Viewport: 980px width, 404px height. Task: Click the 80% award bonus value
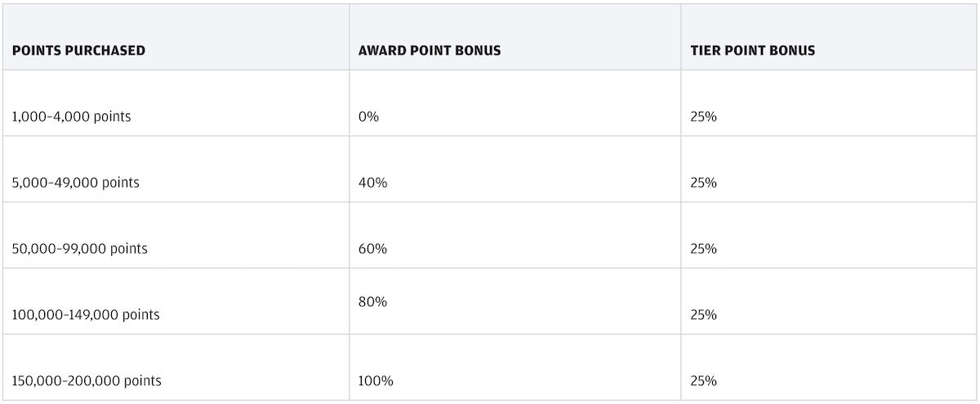point(372,302)
